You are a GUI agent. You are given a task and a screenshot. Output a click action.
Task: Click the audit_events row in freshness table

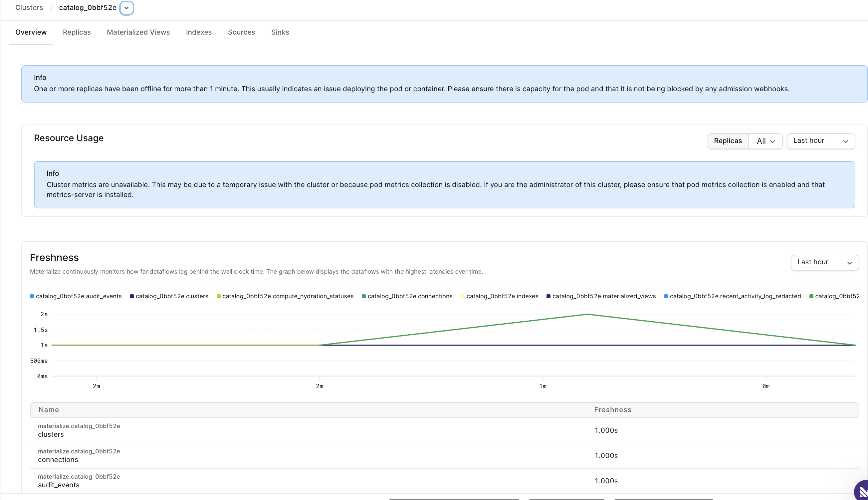tap(444, 481)
